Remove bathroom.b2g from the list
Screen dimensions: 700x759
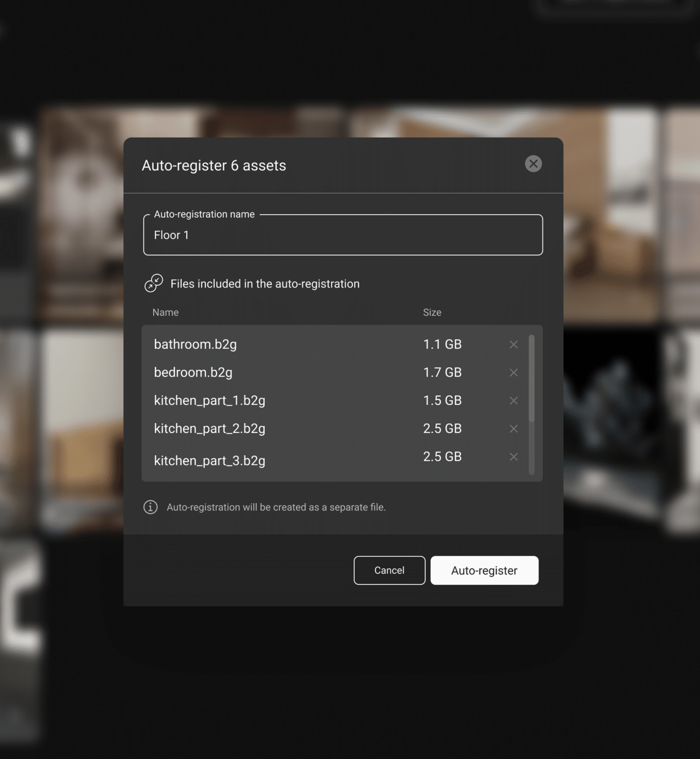pyautogui.click(x=514, y=344)
